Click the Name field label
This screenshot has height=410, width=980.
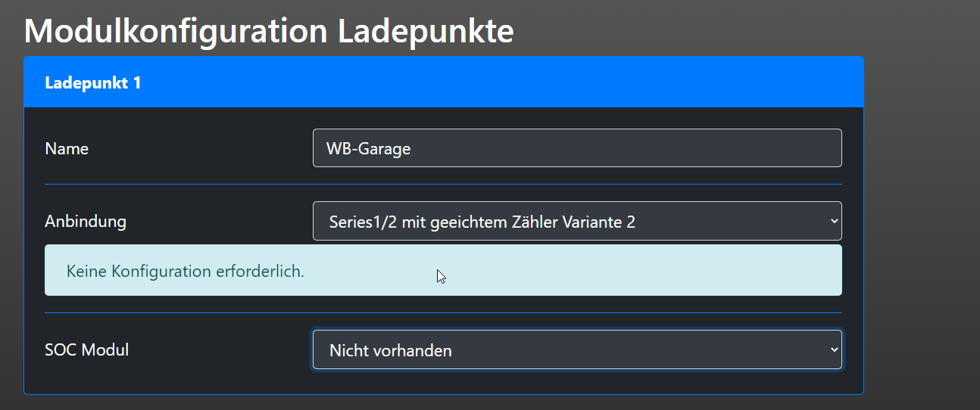point(67,149)
